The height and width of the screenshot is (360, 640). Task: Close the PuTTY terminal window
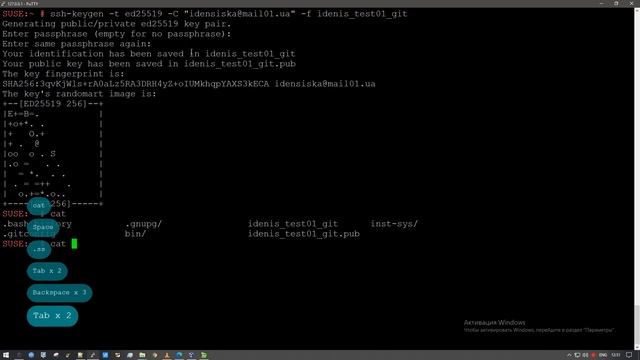[x=631, y=3]
